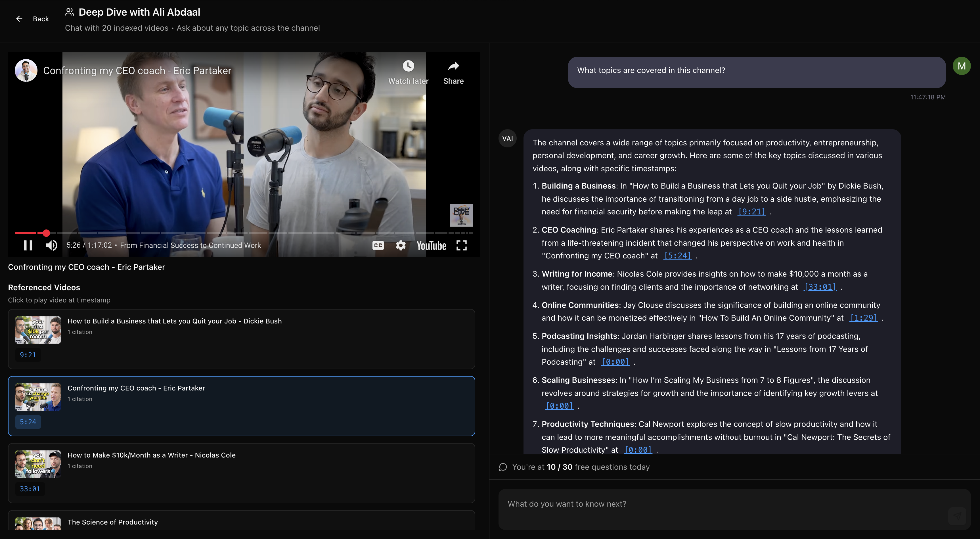Viewport: 980px width, 539px height.
Task: Click the Back arrow button
Action: pyautogui.click(x=19, y=19)
